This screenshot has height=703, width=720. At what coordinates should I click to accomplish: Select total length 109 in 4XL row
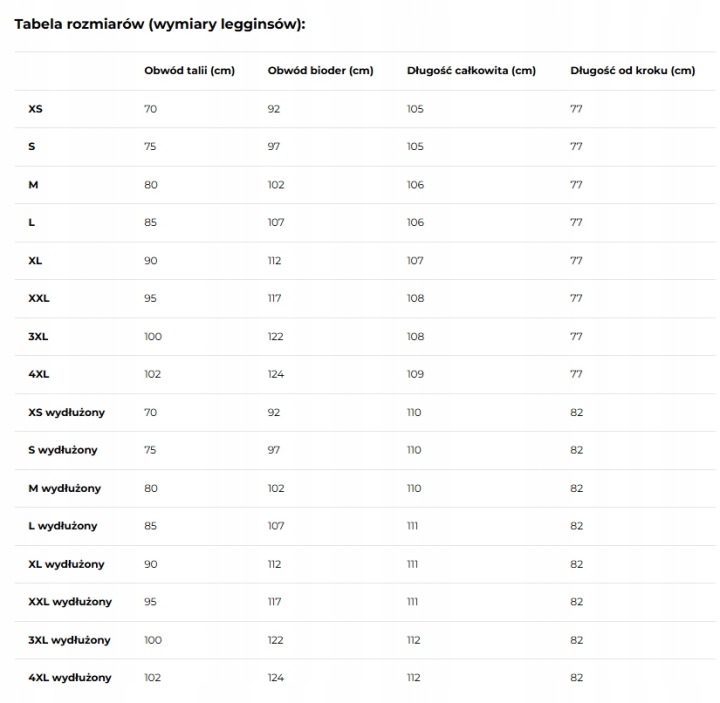tap(415, 374)
